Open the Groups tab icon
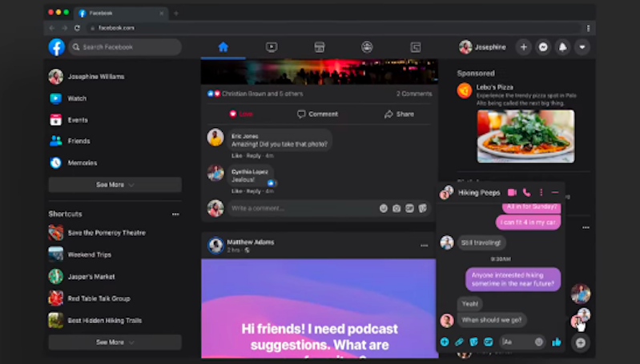The image size is (640, 364). click(367, 47)
